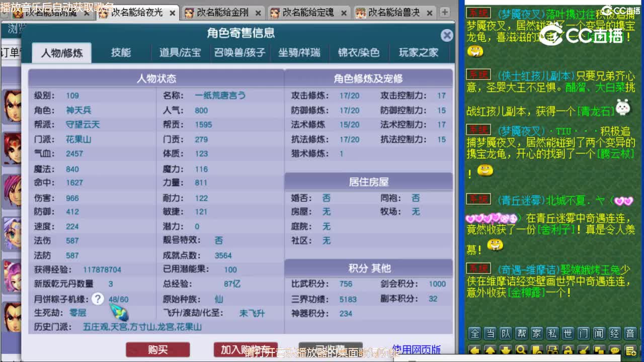Close the 改名能给定魂 browser tab
The width and height of the screenshot is (644, 362).
tap(344, 13)
